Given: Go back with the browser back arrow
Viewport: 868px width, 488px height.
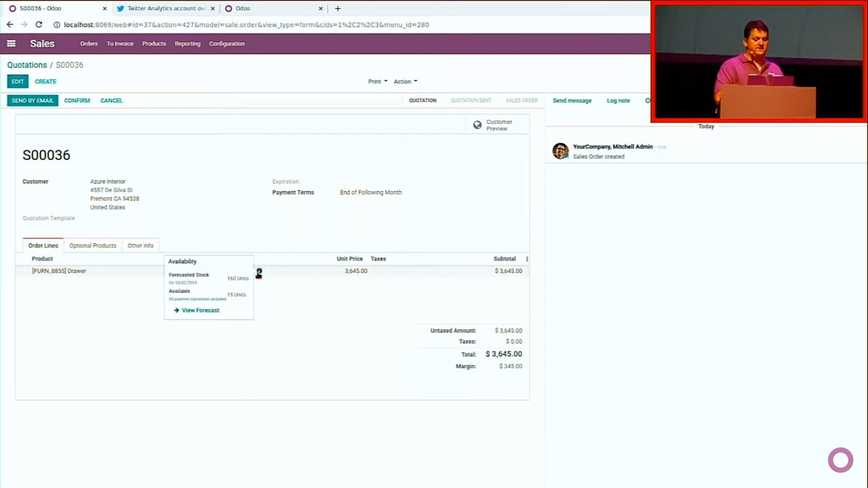Looking at the screenshot, I should click(10, 25).
